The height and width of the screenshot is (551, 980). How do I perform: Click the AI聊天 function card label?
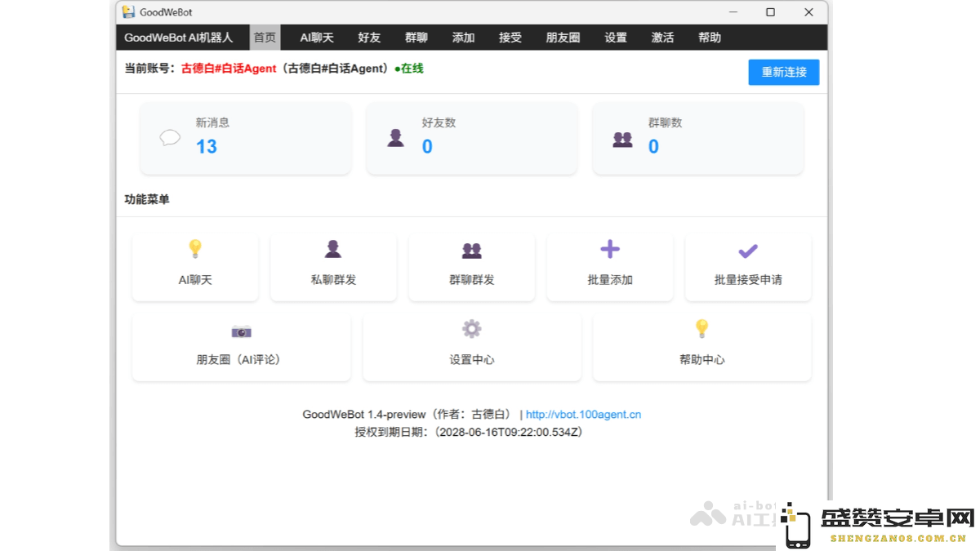pos(195,280)
